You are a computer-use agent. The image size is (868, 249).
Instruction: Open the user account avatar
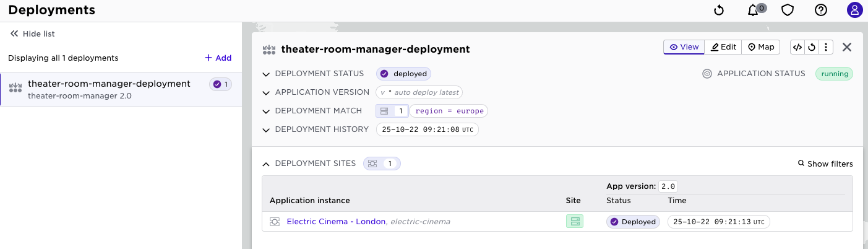[854, 10]
